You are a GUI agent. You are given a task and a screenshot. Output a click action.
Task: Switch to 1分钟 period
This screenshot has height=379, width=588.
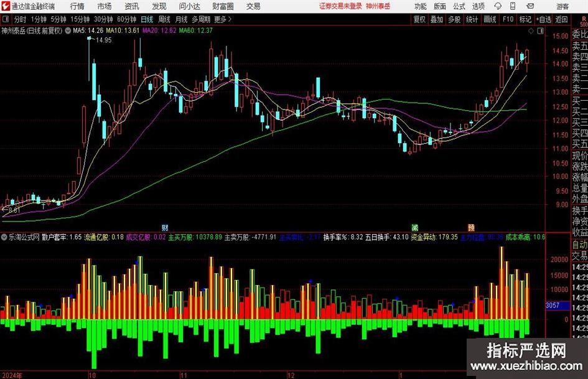(x=39, y=19)
